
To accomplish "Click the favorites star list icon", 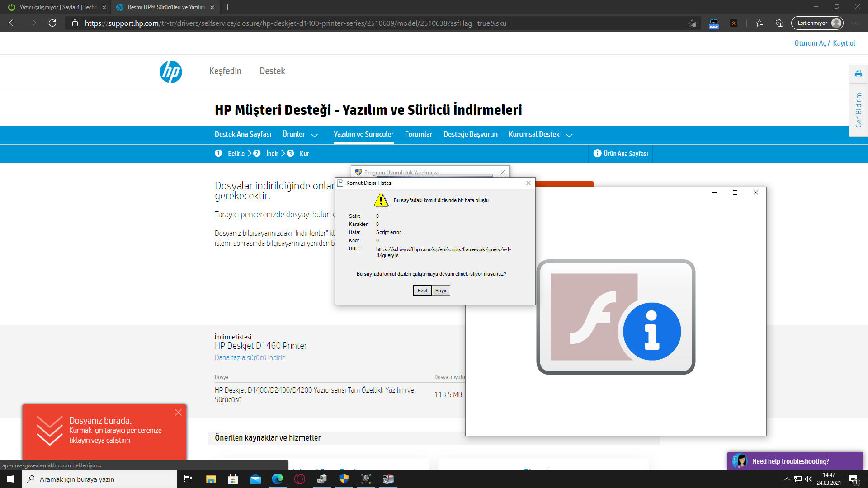I will (x=759, y=23).
